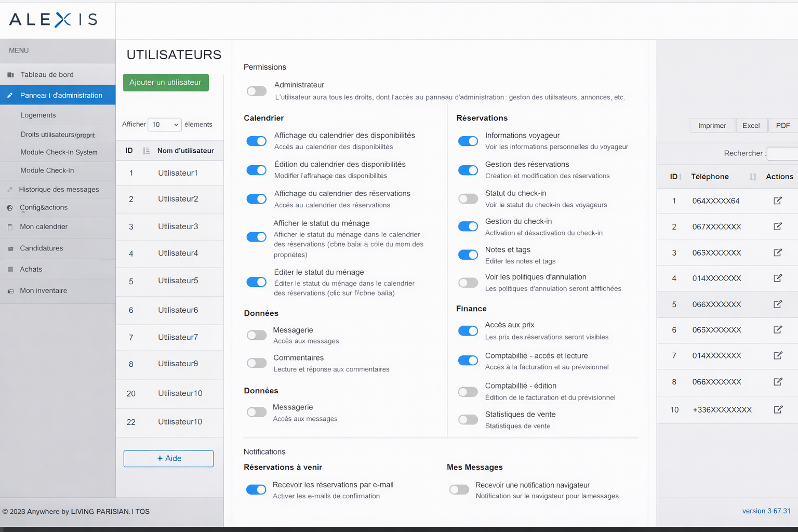Screen dimensions: 798x532
Task: Click Ajouter un utilisateur button
Action: click(166, 83)
